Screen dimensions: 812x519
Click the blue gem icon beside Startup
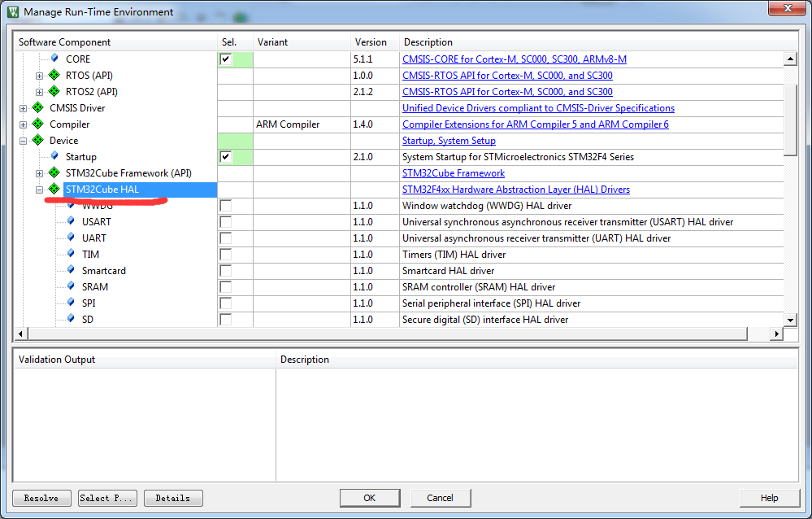[54, 155]
